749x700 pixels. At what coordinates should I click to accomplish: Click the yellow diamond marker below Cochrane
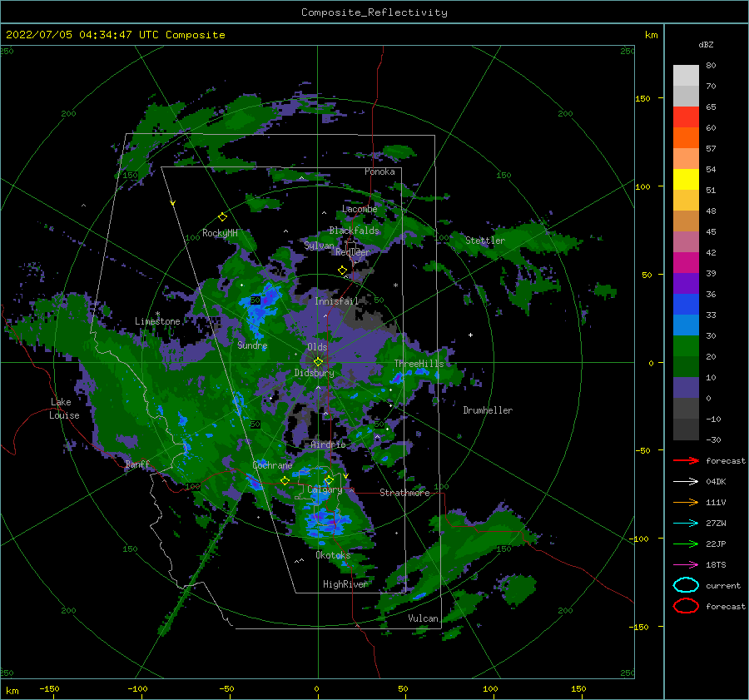(x=285, y=481)
